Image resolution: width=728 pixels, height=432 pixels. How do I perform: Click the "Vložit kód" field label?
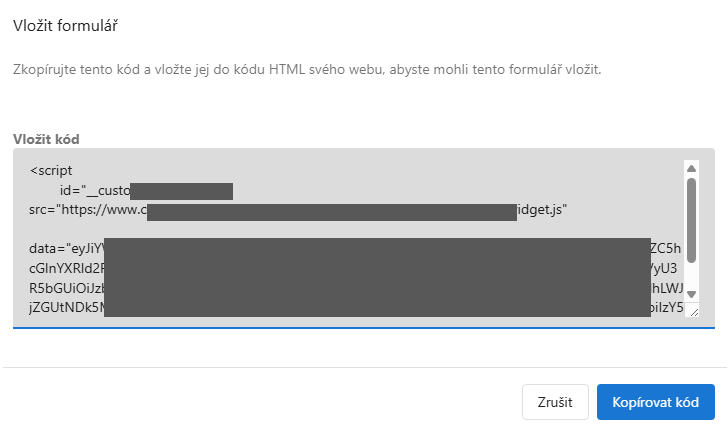pos(46,138)
